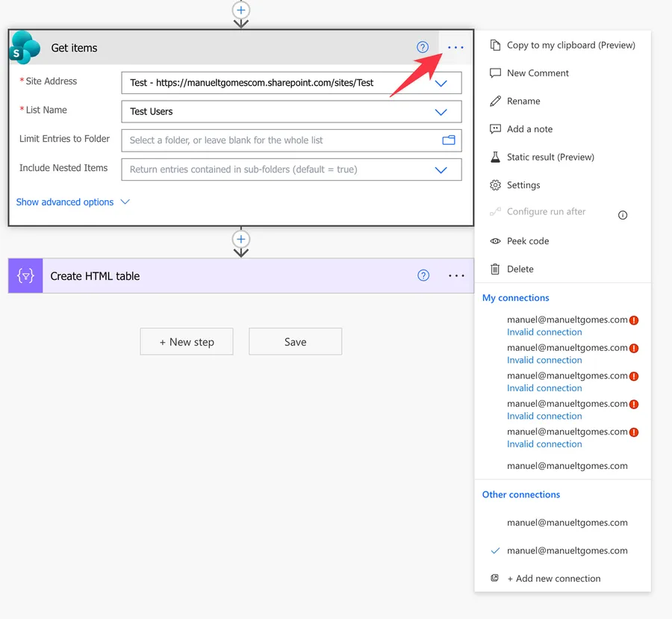Select the checked connection under Other connections
672x619 pixels.
567,550
